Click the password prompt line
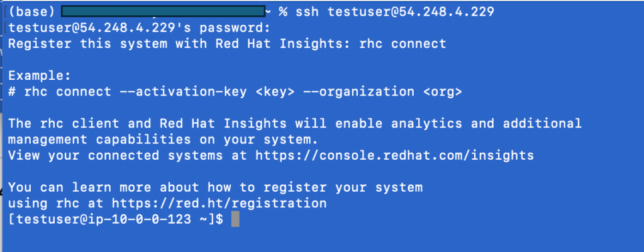Screen dimensions: 644x252 click(x=138, y=28)
